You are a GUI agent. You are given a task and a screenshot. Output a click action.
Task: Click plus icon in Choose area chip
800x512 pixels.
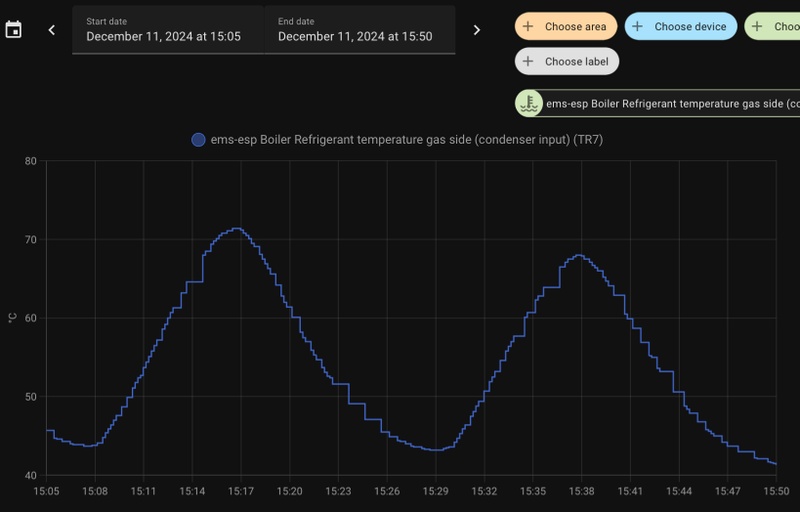[x=528, y=27]
